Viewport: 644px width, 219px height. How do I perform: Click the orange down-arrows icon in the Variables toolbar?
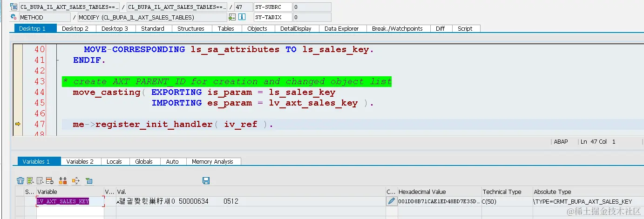tap(63, 180)
